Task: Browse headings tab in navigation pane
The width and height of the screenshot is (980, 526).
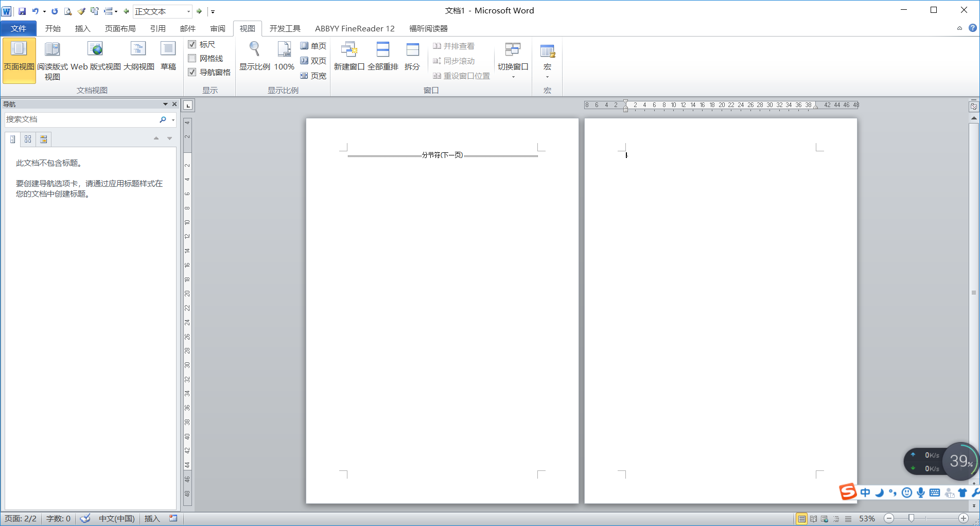Action: coord(13,139)
